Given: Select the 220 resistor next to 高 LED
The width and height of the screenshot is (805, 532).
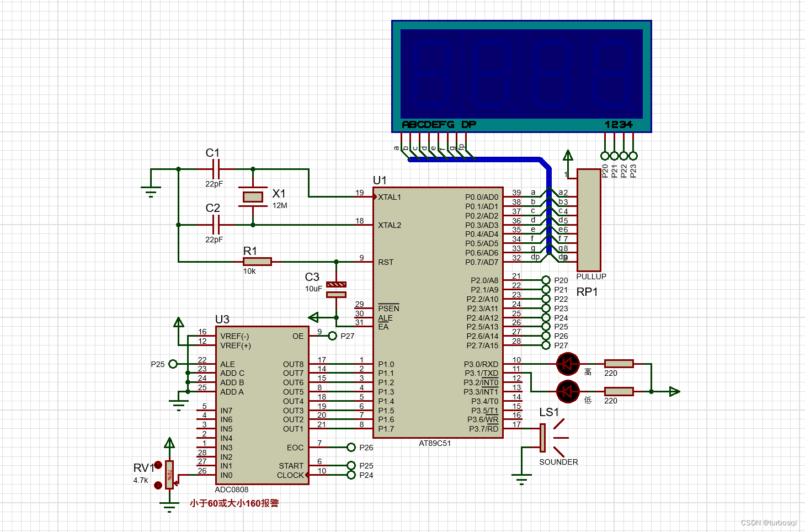Looking at the screenshot, I should click(619, 364).
